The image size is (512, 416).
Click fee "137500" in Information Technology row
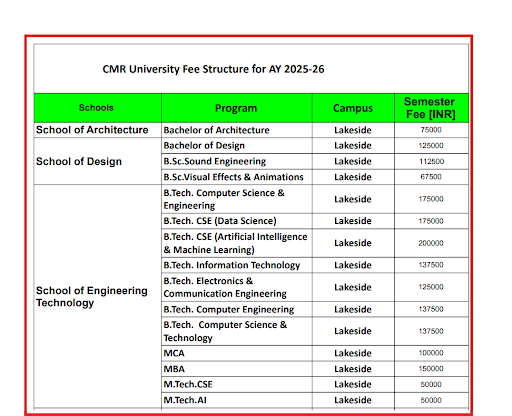(x=431, y=265)
